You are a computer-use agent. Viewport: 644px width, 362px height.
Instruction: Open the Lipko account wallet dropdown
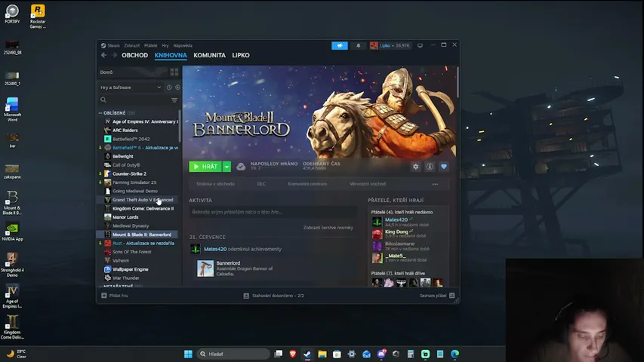click(x=390, y=45)
